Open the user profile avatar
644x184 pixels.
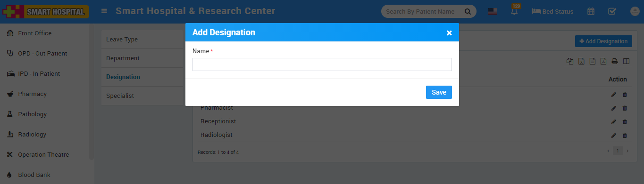tap(635, 11)
